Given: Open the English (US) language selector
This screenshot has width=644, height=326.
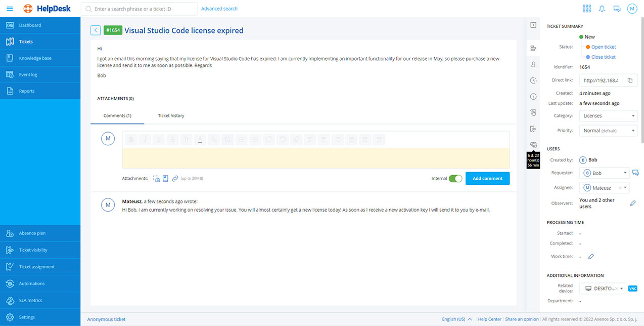Looking at the screenshot, I should 457,319.
